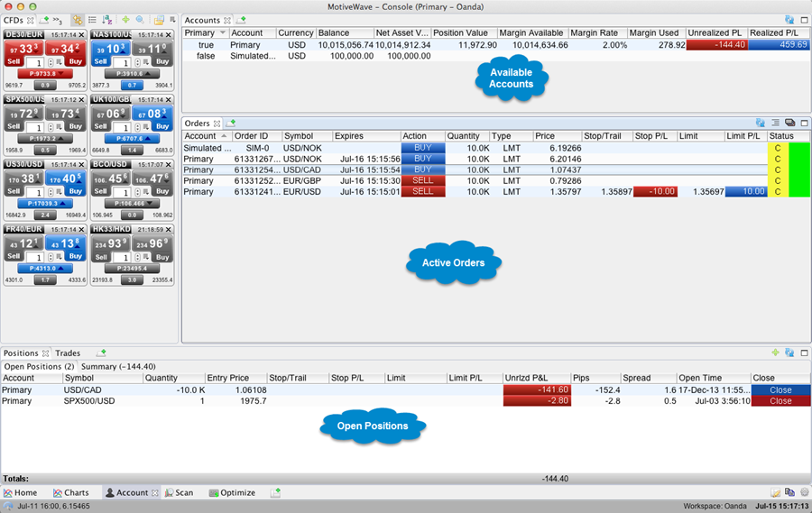Click the Primary column sort arrow in Accounts
Viewport: 812px width, 513px height.
223,33
